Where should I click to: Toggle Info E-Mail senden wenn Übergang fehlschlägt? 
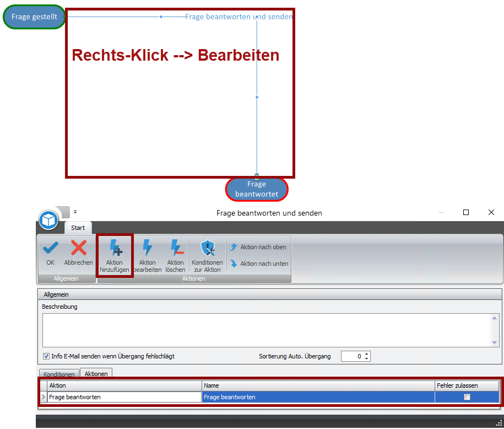click(x=46, y=356)
